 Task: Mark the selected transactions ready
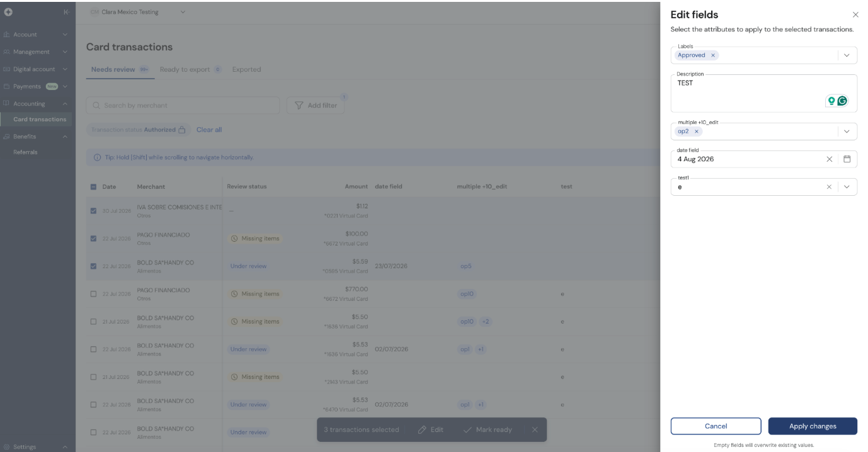[x=488, y=430]
